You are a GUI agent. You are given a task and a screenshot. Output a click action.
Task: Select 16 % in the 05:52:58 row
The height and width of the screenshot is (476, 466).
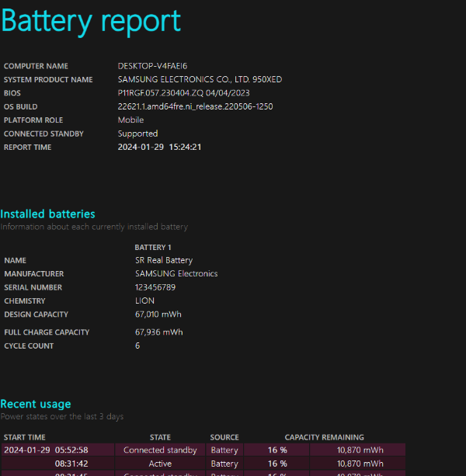[x=277, y=450]
